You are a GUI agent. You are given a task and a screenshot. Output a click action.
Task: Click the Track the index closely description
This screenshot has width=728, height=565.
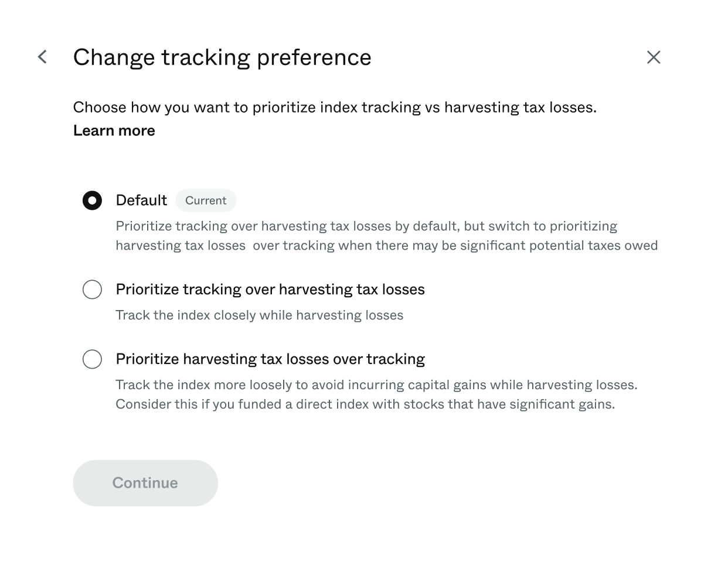pos(260,315)
